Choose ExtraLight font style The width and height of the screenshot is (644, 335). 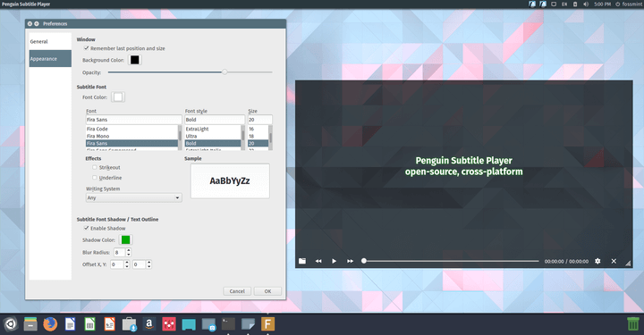pos(212,129)
